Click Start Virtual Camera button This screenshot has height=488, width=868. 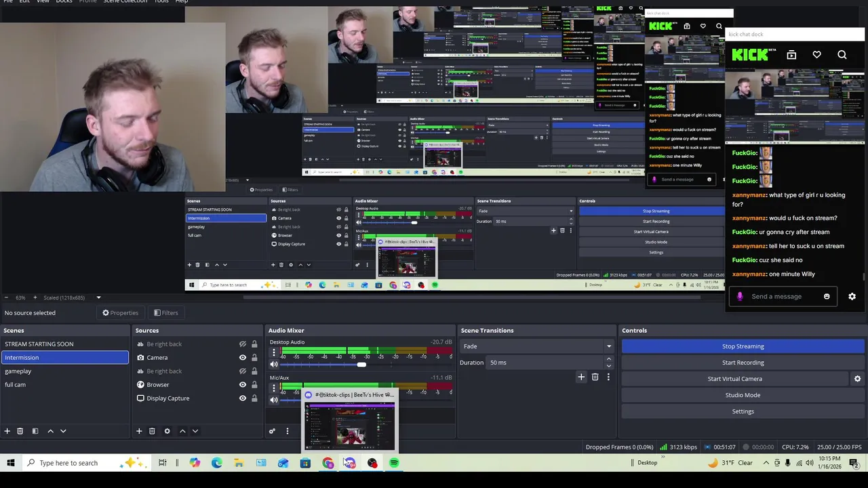[x=735, y=379]
